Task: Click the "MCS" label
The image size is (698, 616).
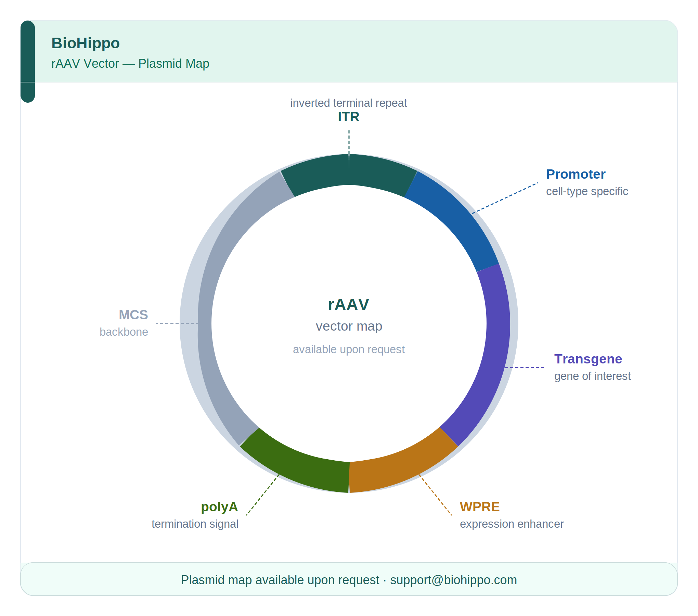Action: pos(133,315)
